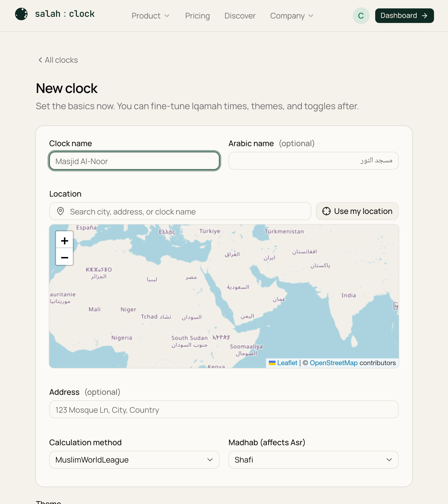The height and width of the screenshot is (504, 448).
Task: Open the Product menu
Action: [151, 16]
